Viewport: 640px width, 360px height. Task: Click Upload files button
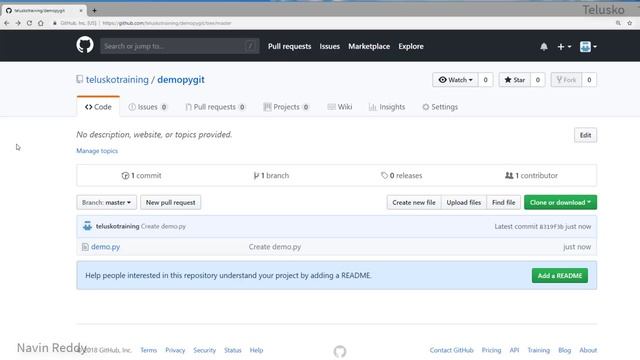pos(464,202)
